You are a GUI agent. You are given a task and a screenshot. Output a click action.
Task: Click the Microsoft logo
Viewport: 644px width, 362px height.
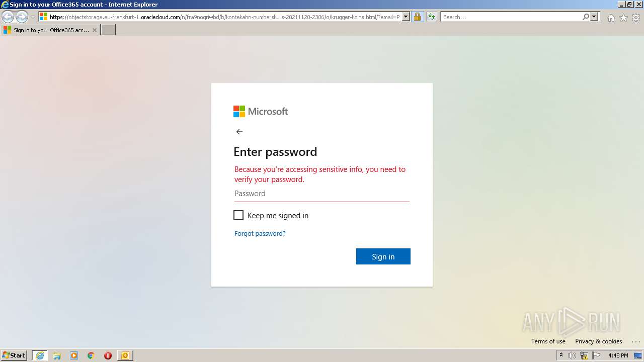click(261, 111)
